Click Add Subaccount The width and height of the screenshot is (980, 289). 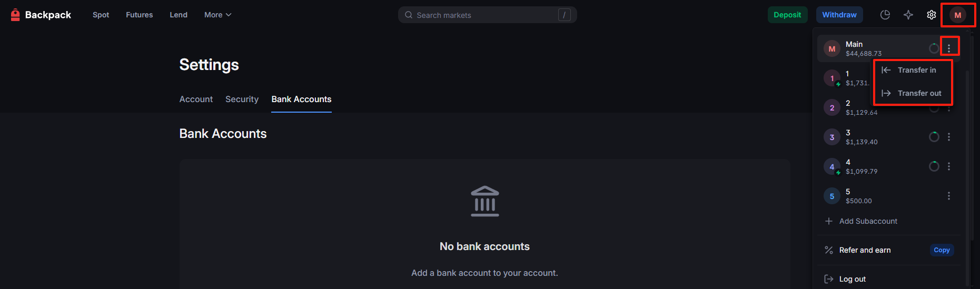click(868, 221)
